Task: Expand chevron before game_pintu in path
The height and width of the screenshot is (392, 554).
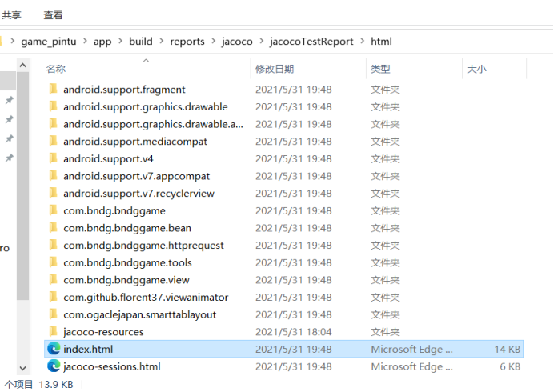Action: pyautogui.click(x=13, y=42)
